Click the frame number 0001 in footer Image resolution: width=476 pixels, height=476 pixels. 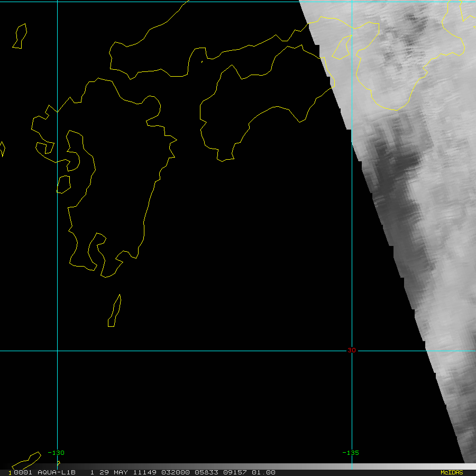(23, 472)
